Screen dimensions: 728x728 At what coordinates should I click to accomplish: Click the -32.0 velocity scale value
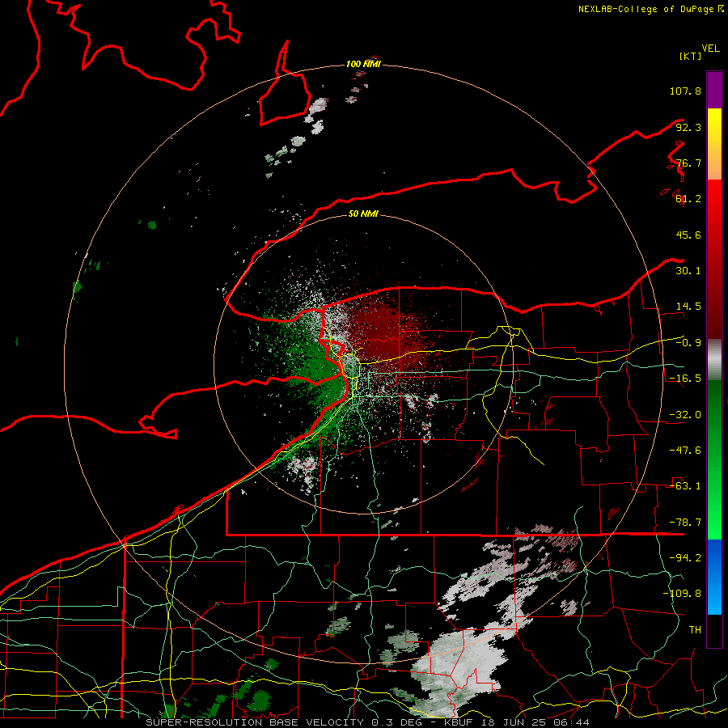coord(685,415)
